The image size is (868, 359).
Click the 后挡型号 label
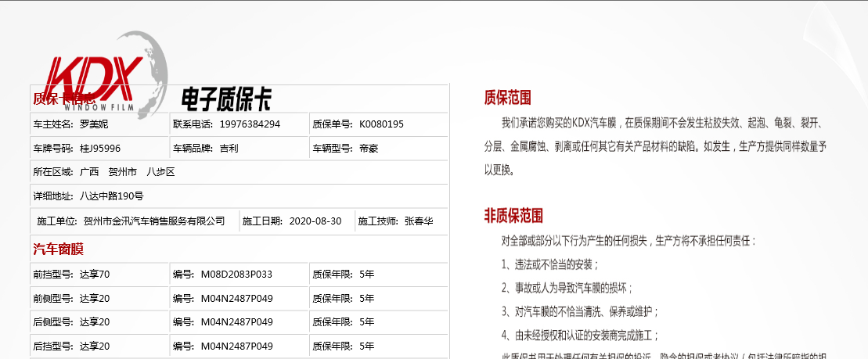(52, 346)
